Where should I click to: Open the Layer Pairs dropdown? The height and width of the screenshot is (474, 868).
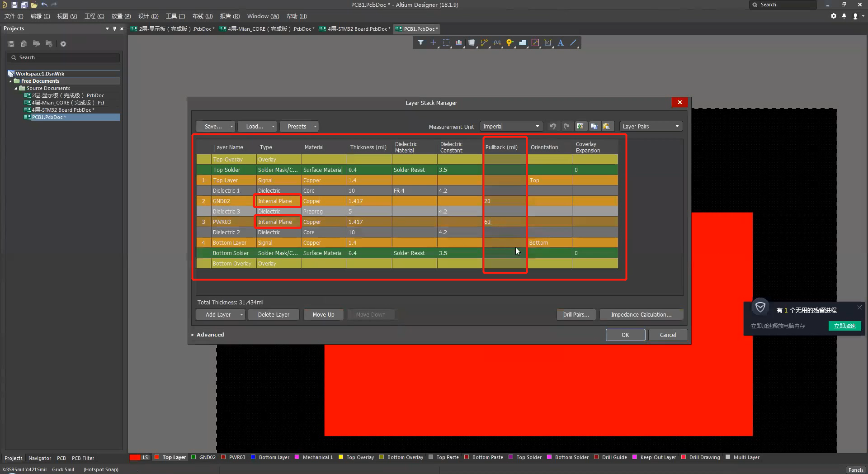point(651,127)
